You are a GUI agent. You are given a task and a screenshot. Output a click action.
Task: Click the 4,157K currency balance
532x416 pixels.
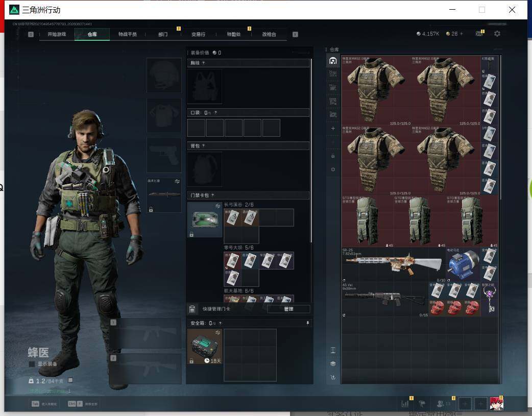pos(428,34)
